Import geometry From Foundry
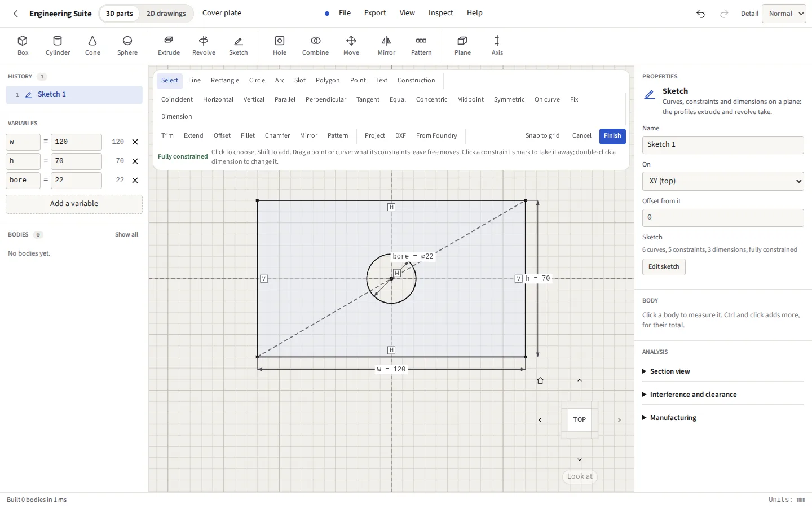This screenshot has width=812, height=508. 436,135
